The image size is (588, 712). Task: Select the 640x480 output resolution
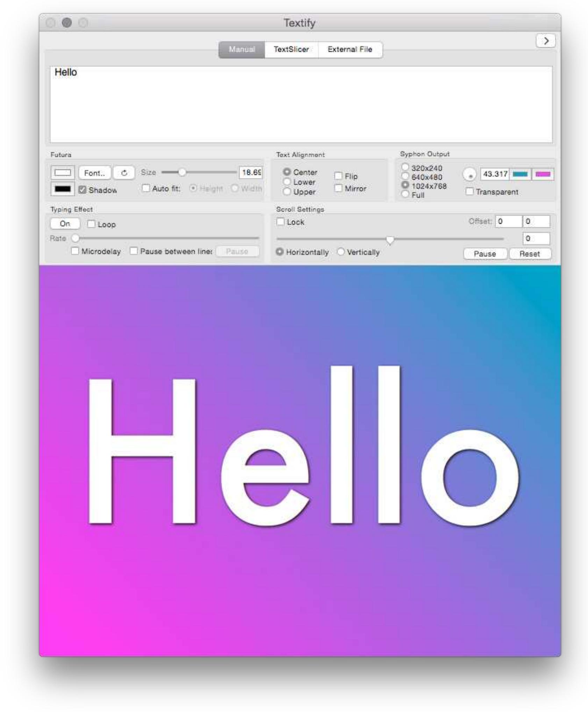(x=405, y=177)
